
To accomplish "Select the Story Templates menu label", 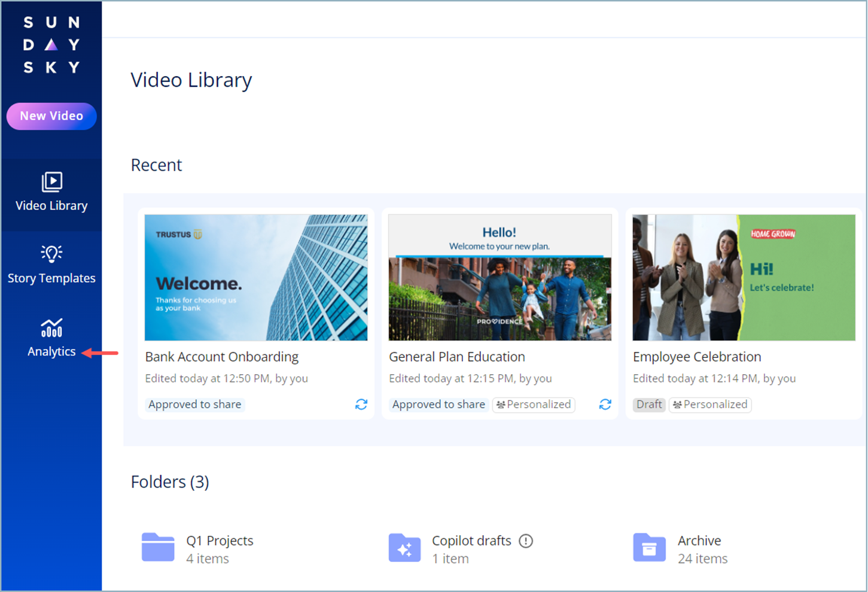I will click(x=51, y=278).
